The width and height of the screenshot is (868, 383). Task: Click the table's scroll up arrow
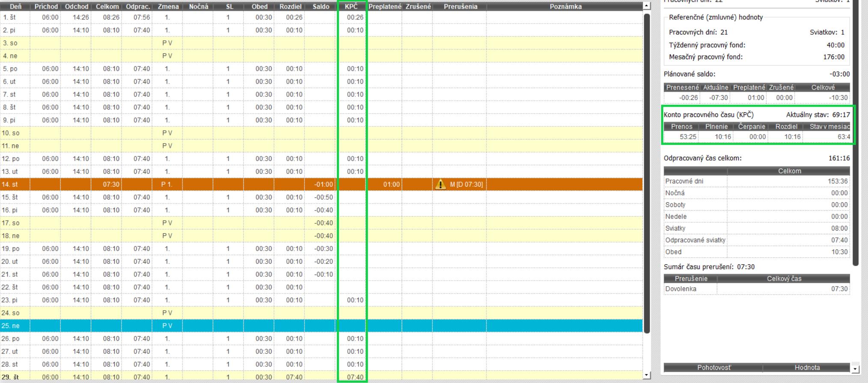pyautogui.click(x=647, y=6)
